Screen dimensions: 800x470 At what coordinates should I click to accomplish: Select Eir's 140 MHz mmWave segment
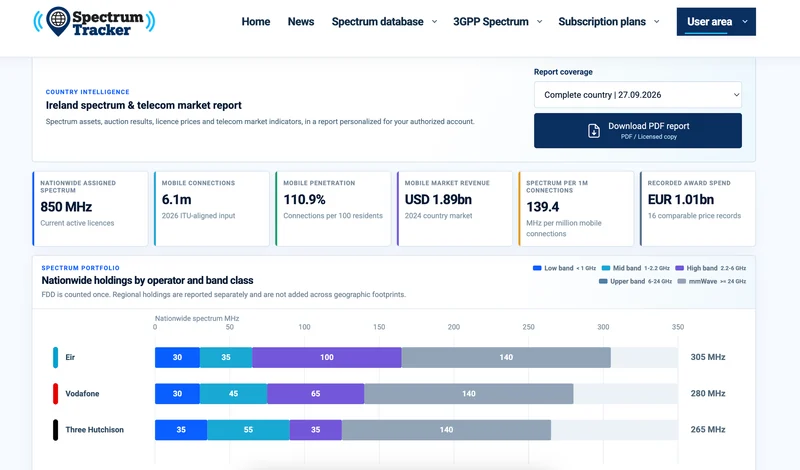pyautogui.click(x=506, y=357)
